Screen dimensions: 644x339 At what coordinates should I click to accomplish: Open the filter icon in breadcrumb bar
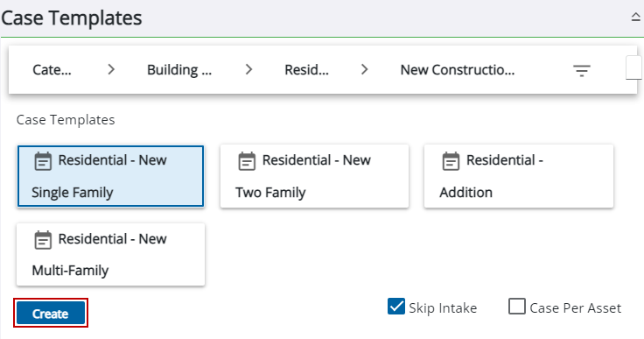(582, 71)
